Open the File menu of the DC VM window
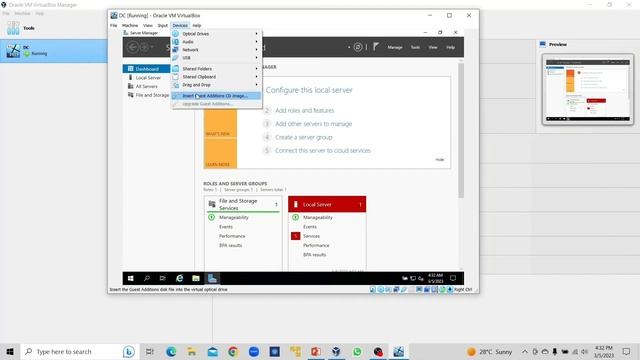This screenshot has height=360, width=640. (113, 25)
